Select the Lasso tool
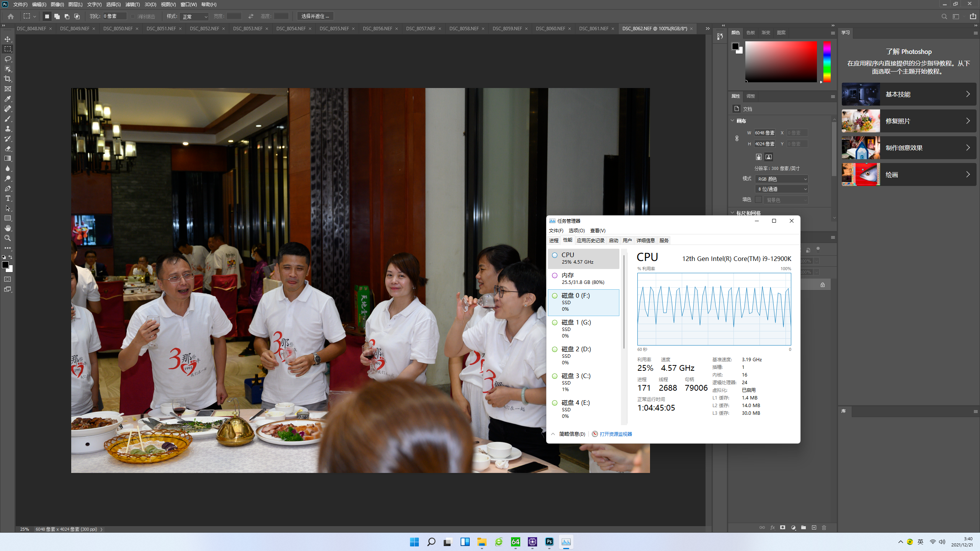980x551 pixels. point(8,59)
